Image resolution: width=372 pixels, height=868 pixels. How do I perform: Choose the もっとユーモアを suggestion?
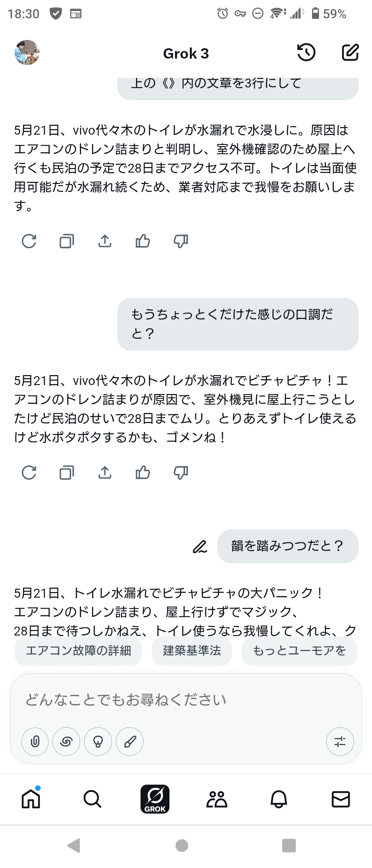[x=299, y=651]
